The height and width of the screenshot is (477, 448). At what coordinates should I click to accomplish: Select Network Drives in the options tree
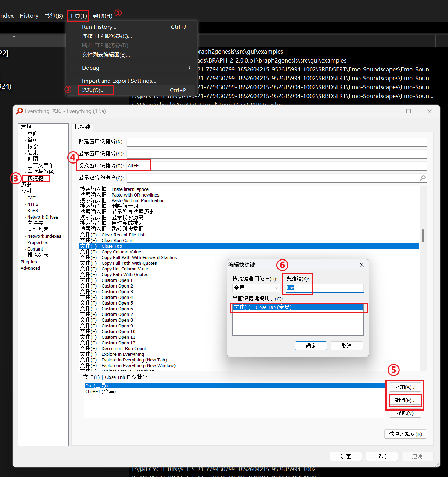point(43,217)
